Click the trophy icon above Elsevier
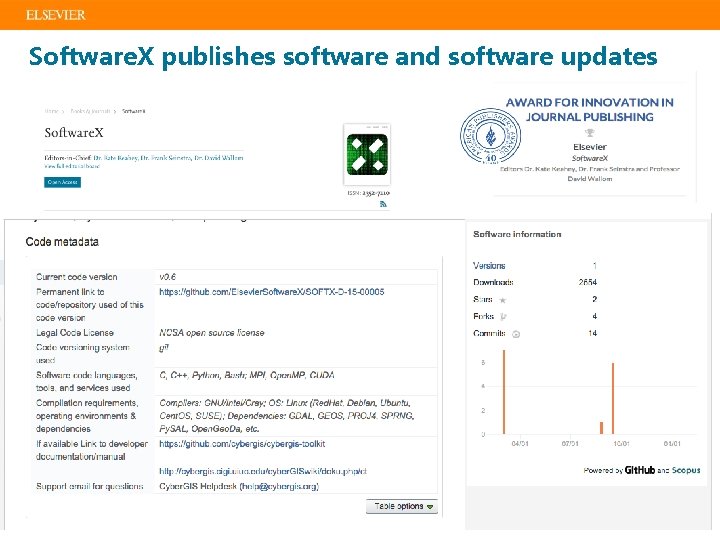This screenshot has height=540, width=720. pos(590,133)
